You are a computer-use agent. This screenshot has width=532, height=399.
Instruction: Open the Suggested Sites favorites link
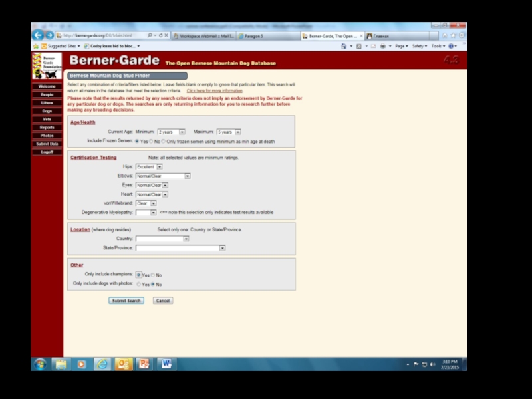point(61,46)
